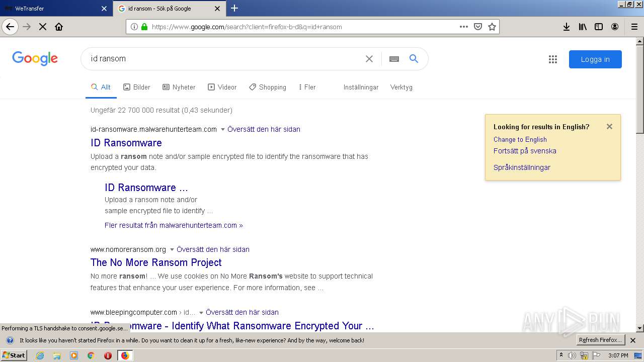Screen dimensions: 644x362
Task: Select the Allt search tab
Action: pos(101,87)
